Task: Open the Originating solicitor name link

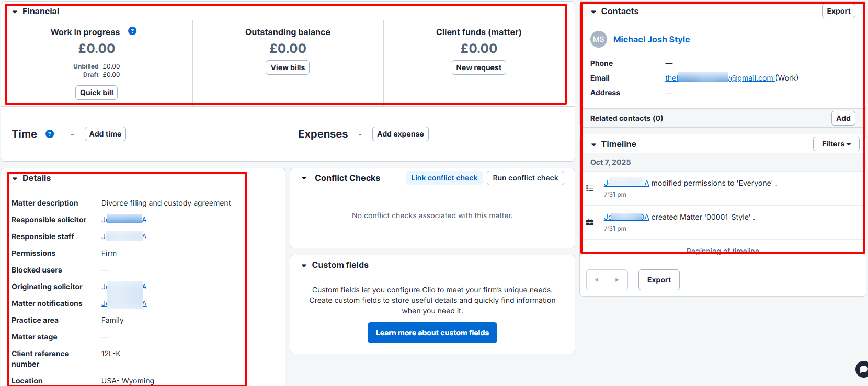Action: coord(124,287)
